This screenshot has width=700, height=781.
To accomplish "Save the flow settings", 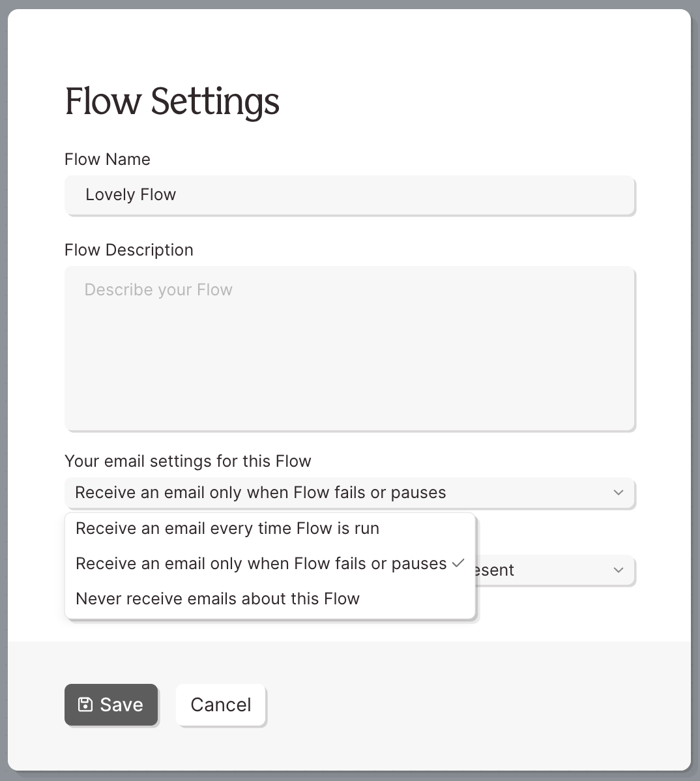I will point(111,704).
